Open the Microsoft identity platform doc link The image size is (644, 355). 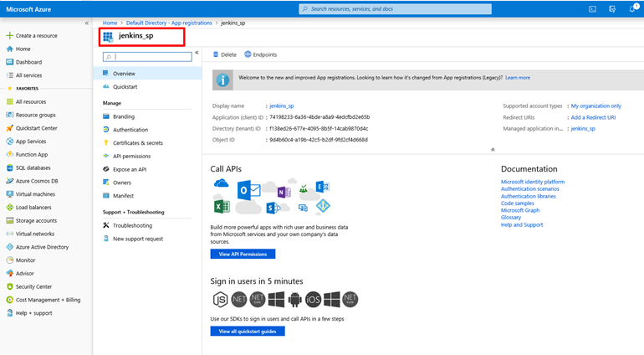(x=532, y=182)
